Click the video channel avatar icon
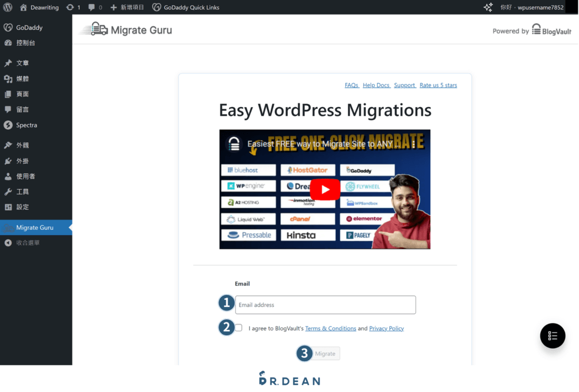 [234, 144]
